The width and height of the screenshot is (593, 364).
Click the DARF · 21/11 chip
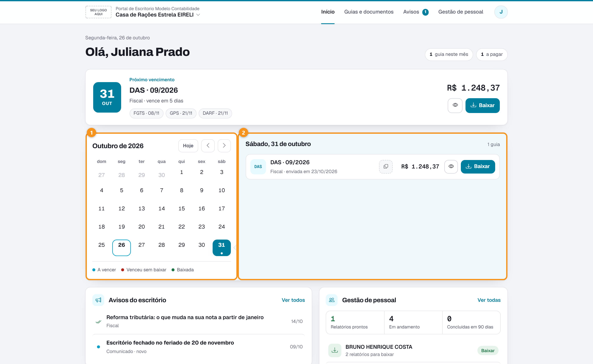(215, 113)
